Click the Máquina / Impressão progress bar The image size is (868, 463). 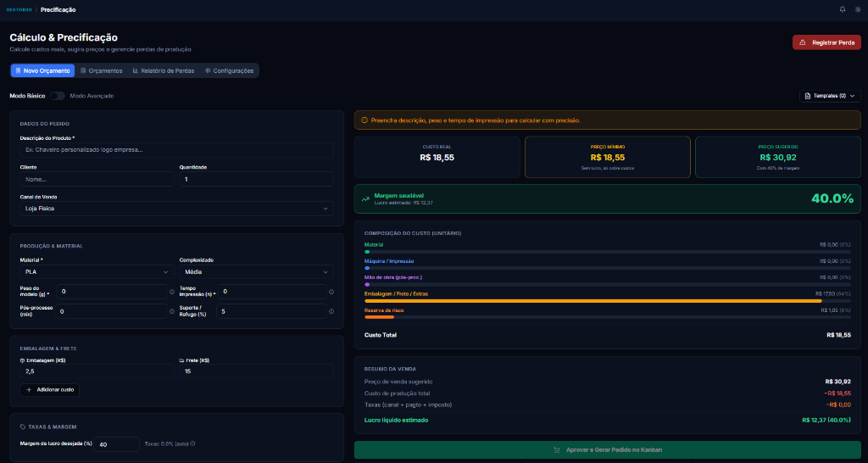click(607, 268)
